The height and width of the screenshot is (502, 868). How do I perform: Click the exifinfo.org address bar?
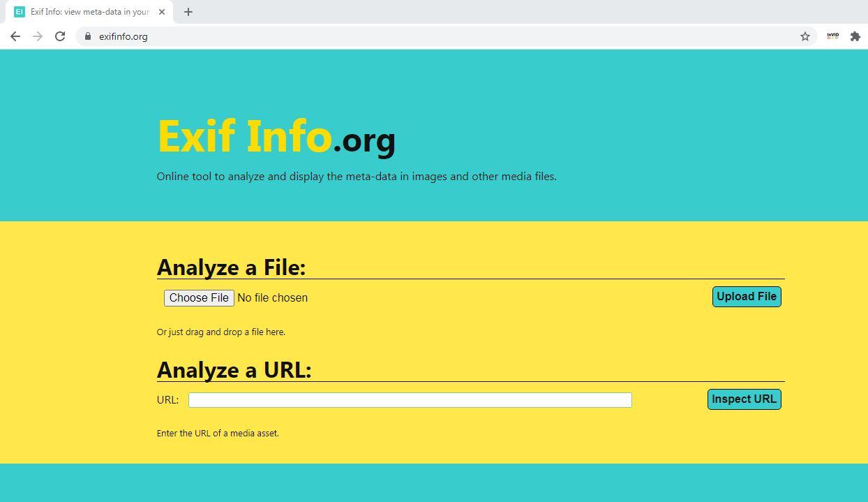(447, 36)
